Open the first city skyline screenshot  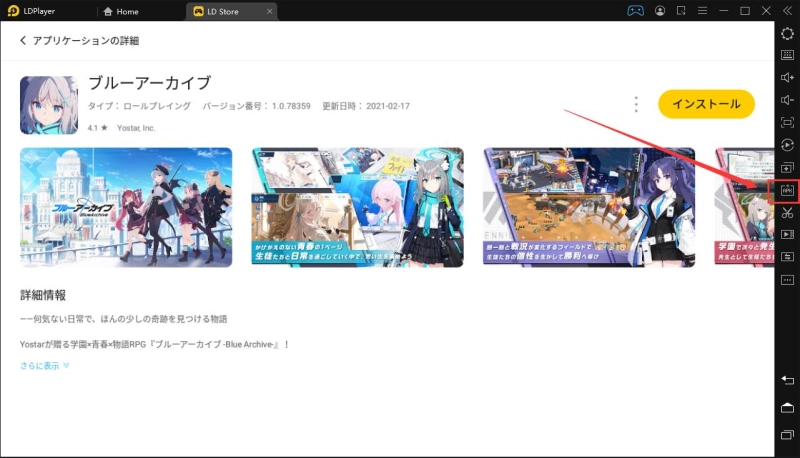point(126,207)
